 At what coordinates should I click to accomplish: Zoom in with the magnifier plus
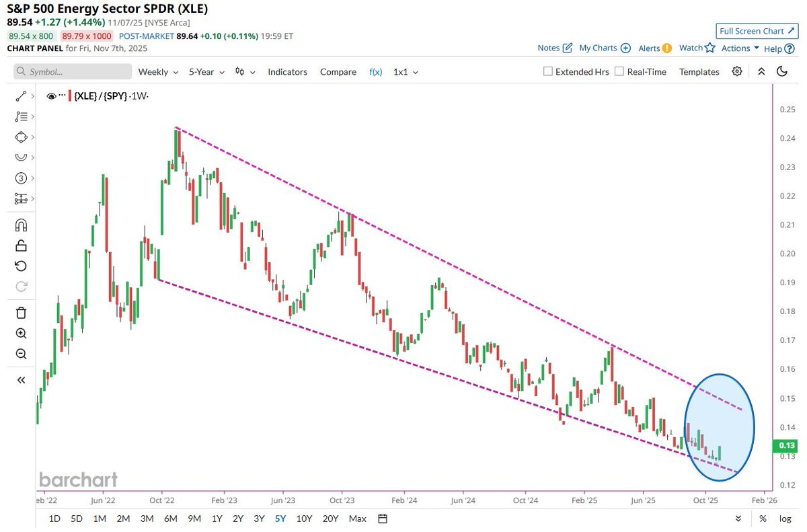[21, 333]
